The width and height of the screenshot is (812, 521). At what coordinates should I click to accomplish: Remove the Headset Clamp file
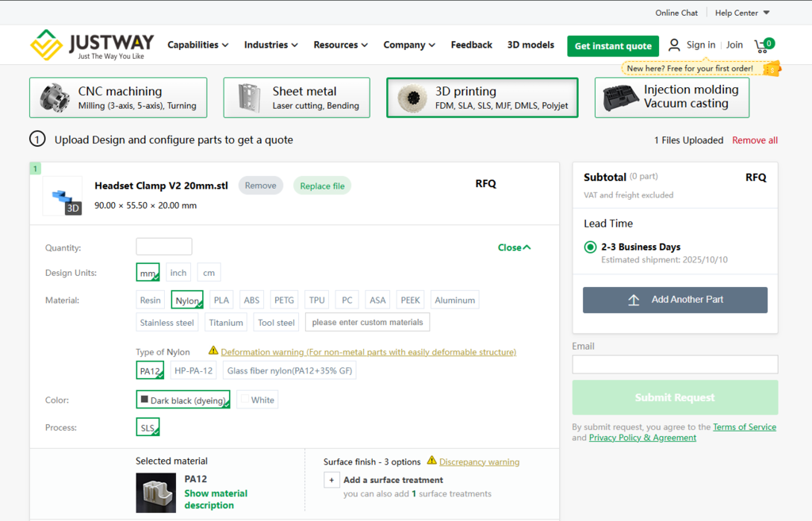(x=260, y=186)
